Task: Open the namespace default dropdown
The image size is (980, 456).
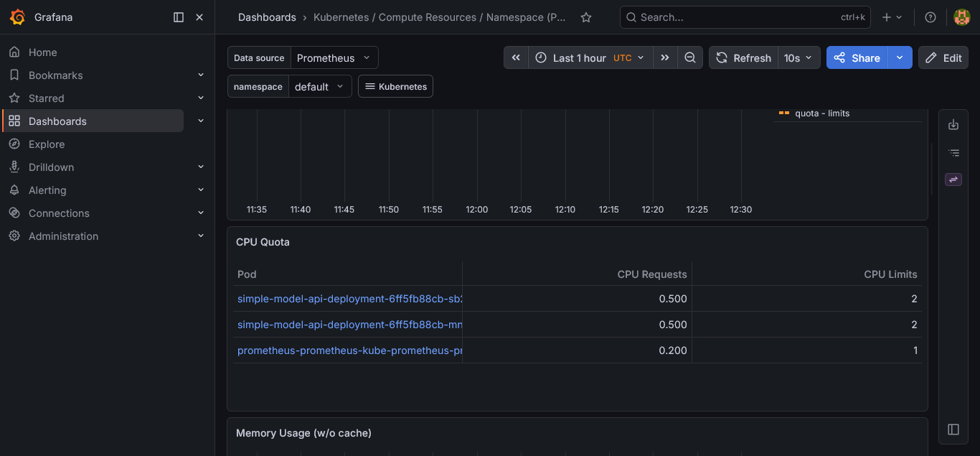Action: click(320, 87)
